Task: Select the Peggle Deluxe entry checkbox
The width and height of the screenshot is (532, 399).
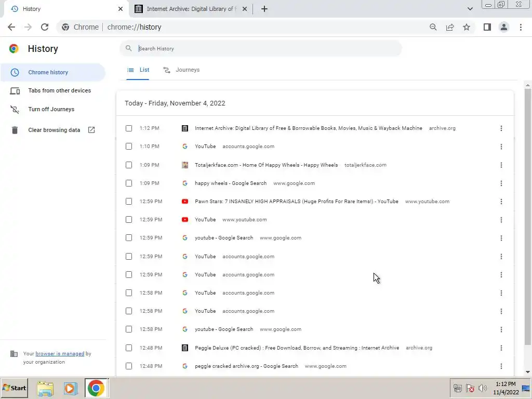Action: [x=129, y=348]
